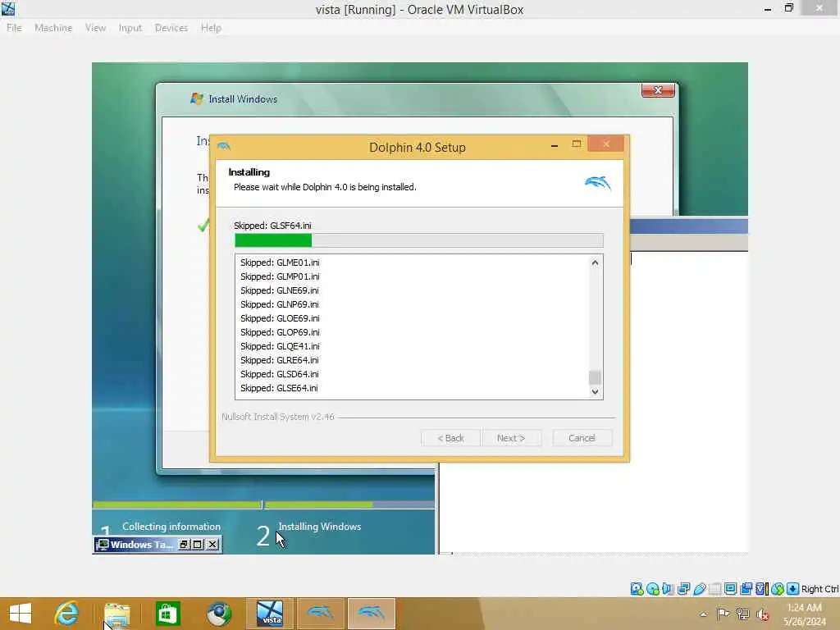The image size is (840, 630).
Task: Click the VirtualBox hard disk activity indicator
Action: coord(637,589)
